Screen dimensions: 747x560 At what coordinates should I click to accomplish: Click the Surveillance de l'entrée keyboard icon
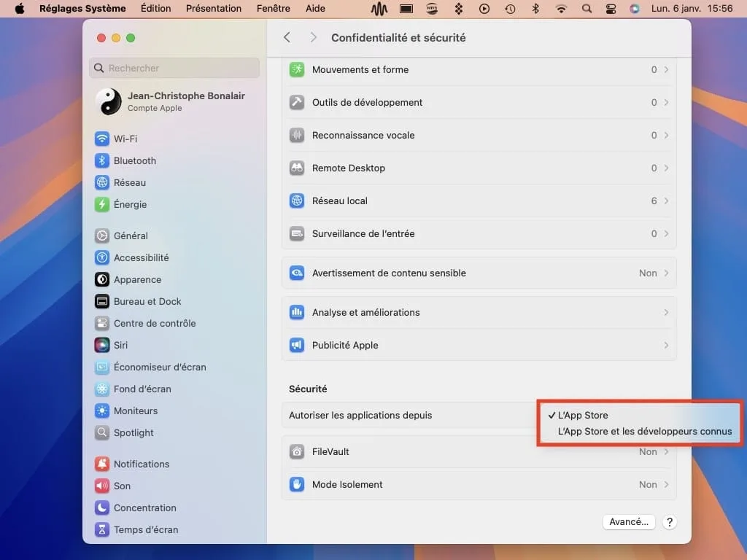[x=297, y=234]
